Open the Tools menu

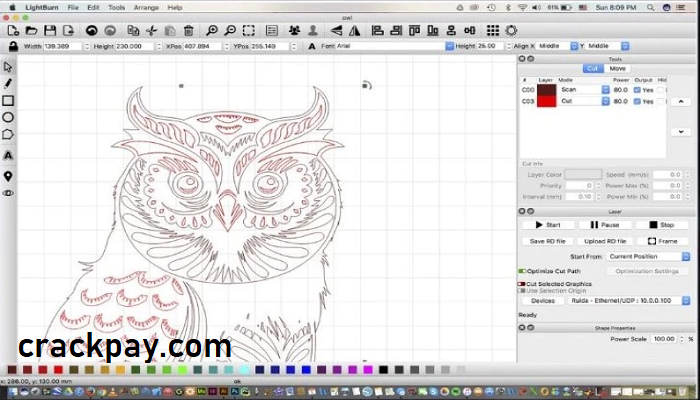coord(117,8)
